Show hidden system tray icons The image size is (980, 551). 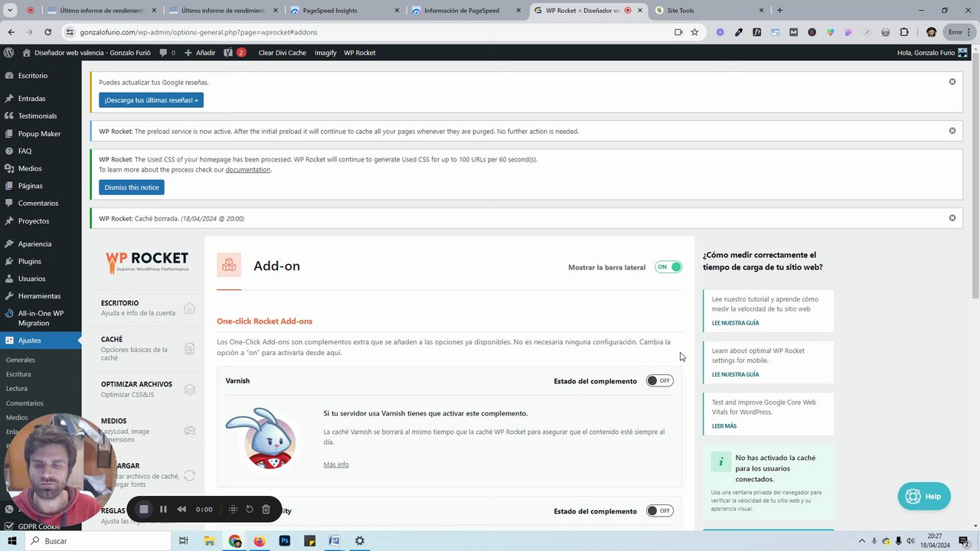(861, 541)
